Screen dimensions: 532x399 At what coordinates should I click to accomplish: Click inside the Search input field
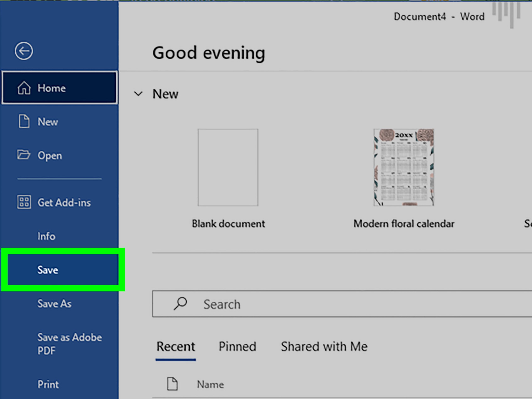337,304
